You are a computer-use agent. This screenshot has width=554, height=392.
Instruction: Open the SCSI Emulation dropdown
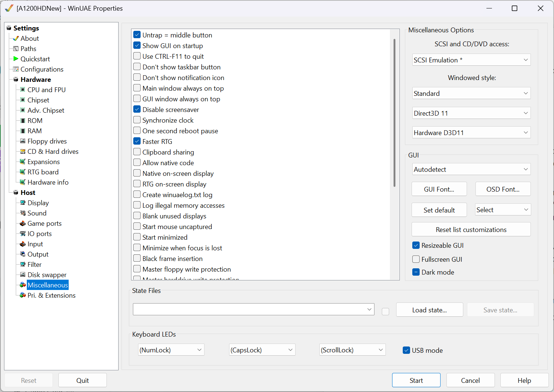471,60
